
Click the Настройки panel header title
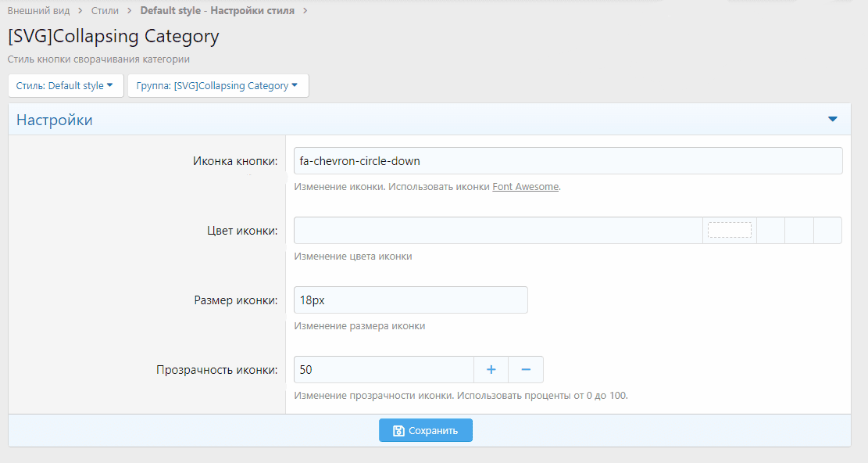[55, 120]
